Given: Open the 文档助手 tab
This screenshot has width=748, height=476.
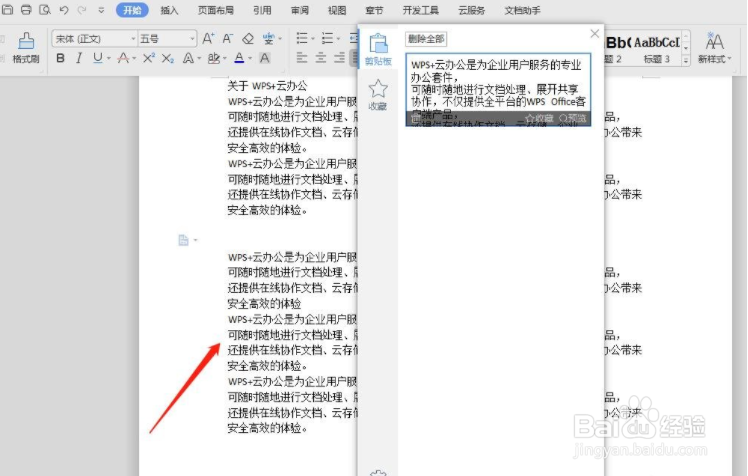Looking at the screenshot, I should pos(522,10).
